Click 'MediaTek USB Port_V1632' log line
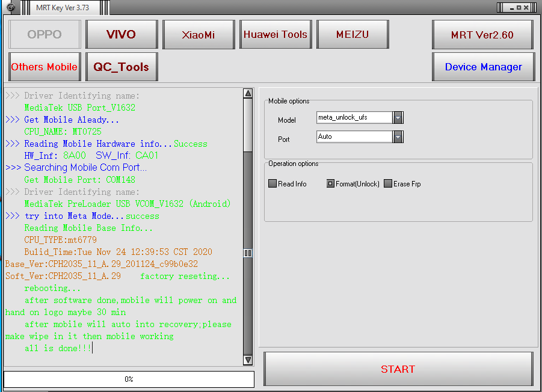This screenshot has height=392, width=542. tap(80, 108)
